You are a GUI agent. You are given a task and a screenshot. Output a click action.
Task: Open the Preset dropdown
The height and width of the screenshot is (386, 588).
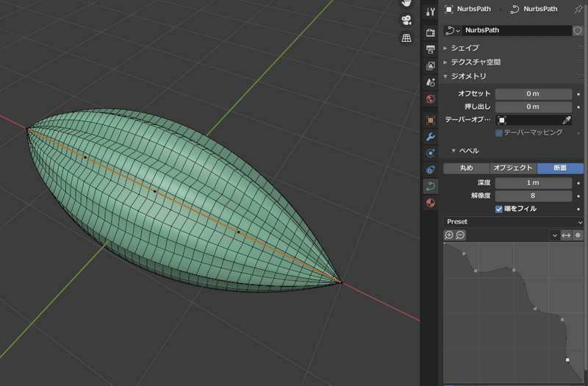coord(514,222)
